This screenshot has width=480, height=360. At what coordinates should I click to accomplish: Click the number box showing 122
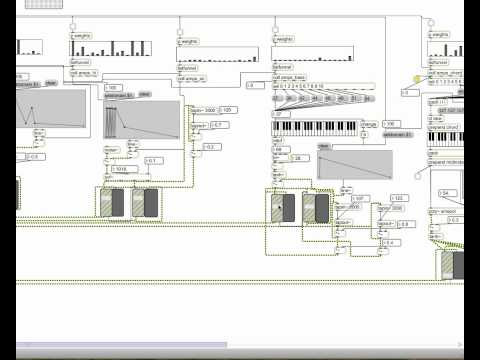coord(399,198)
